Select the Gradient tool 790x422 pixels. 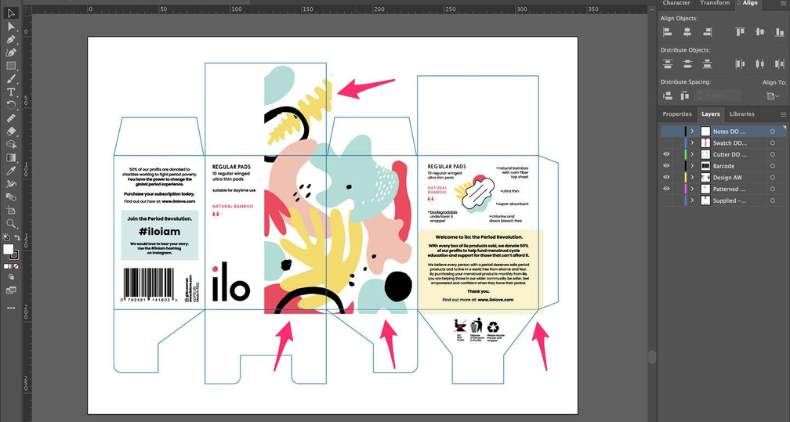[11, 158]
